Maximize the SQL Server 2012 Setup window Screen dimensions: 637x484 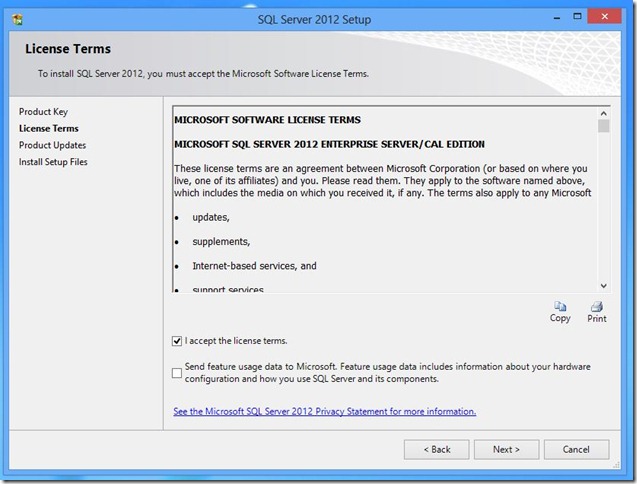[577, 17]
